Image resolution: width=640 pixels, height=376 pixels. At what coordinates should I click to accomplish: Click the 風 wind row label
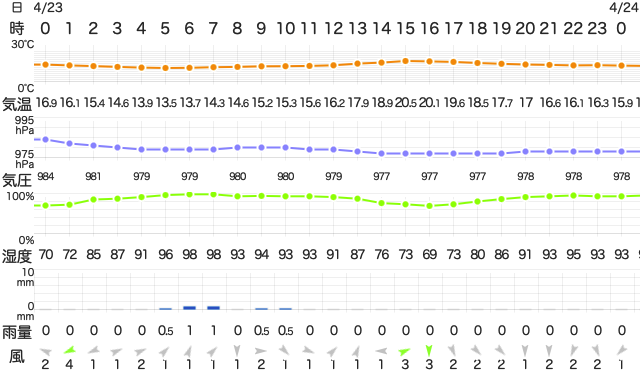(17, 356)
